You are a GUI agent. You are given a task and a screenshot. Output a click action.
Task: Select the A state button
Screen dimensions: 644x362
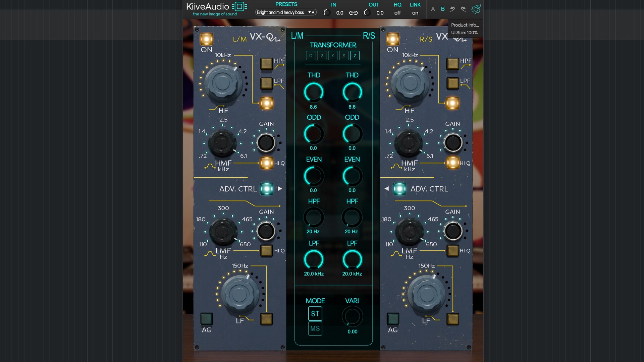tap(433, 9)
